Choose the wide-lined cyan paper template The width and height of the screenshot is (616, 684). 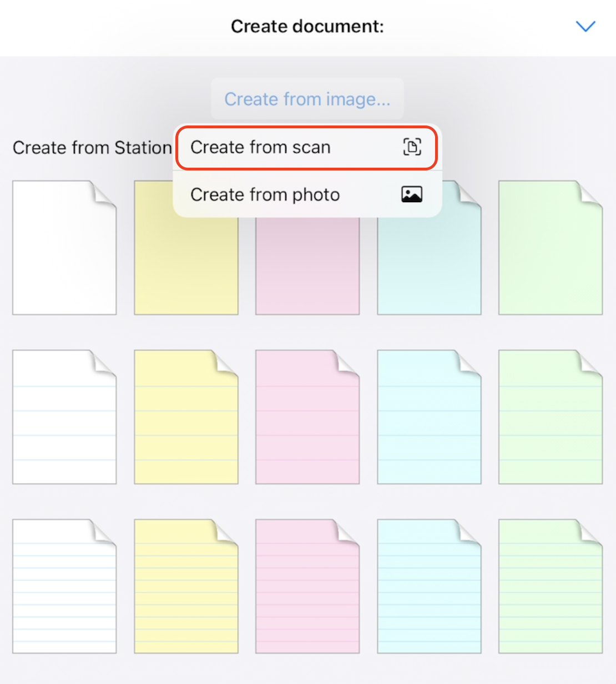[x=429, y=416]
